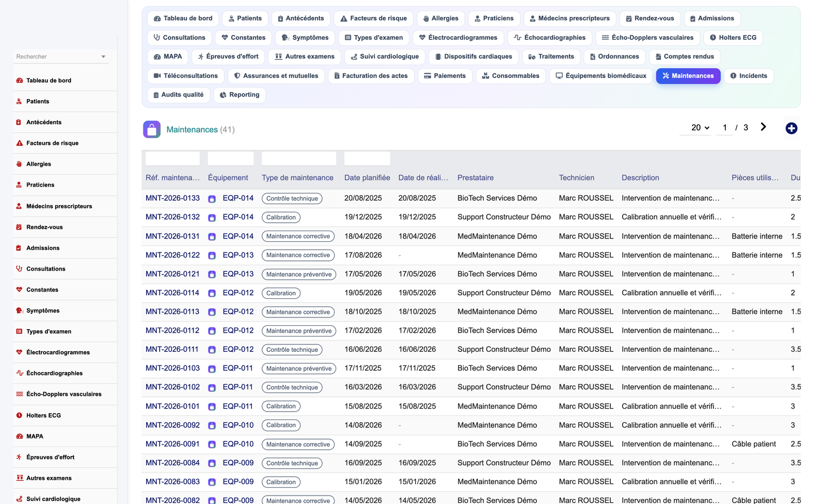Screen dimensions: 815x504
Task: Click sidebar Allergies hand icon
Action: tap(19, 164)
